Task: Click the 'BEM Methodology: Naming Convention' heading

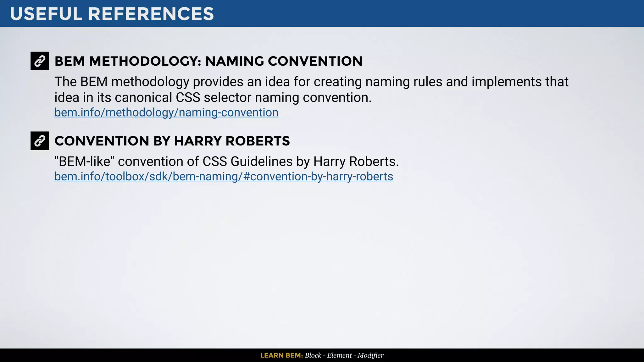Action: 208,61
